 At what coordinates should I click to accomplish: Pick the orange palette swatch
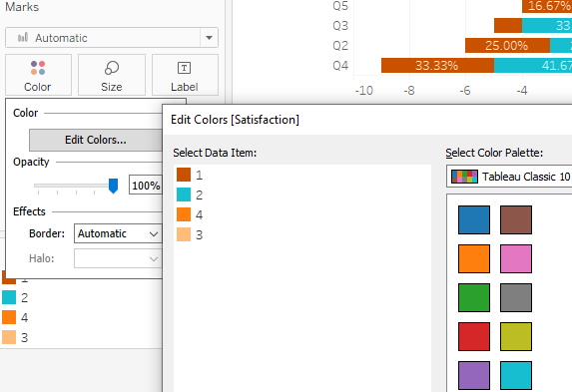pyautogui.click(x=474, y=259)
